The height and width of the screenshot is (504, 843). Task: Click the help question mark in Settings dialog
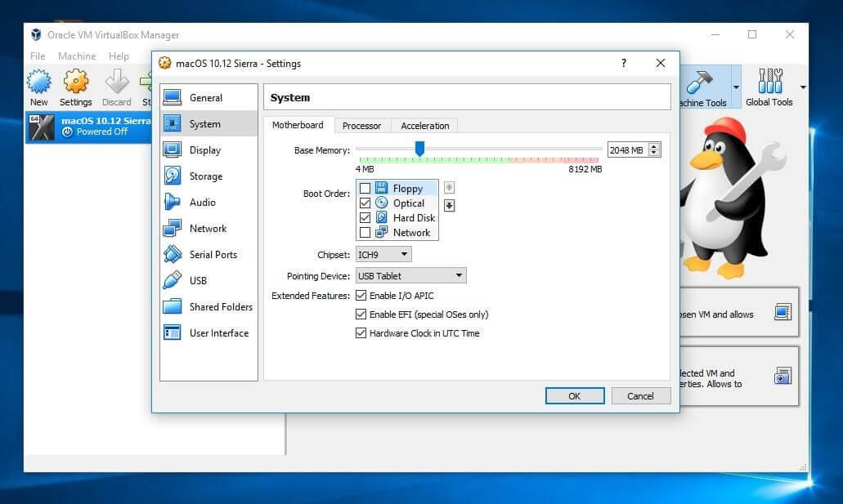tap(624, 64)
